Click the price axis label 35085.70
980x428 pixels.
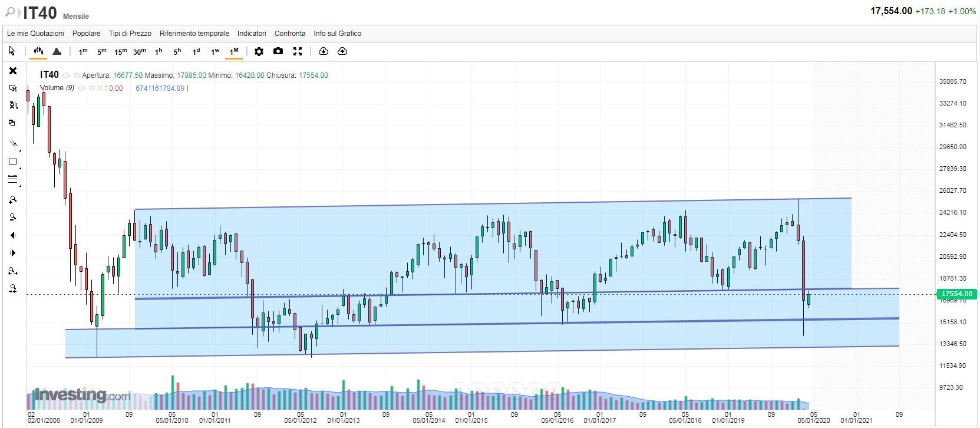(953, 81)
